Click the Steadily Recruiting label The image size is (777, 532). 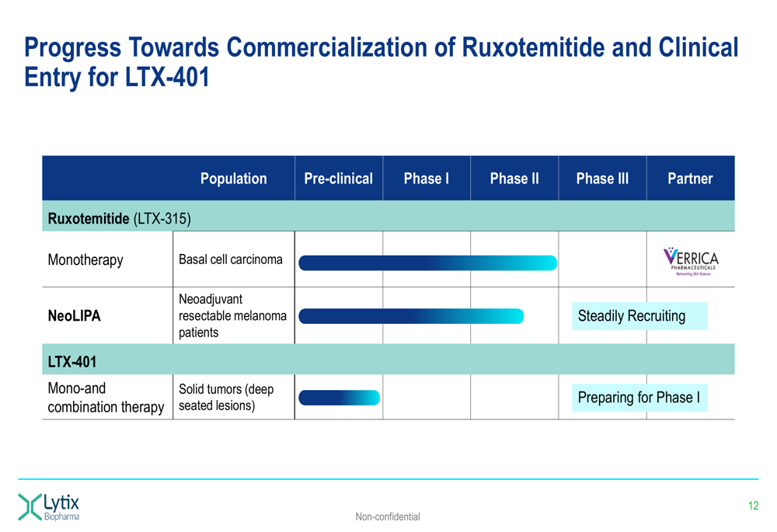point(639,316)
